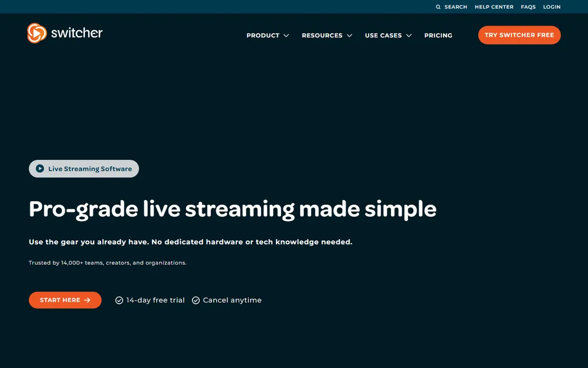The image size is (588, 368).
Task: Click the Cancel anytime text
Action: 232,300
